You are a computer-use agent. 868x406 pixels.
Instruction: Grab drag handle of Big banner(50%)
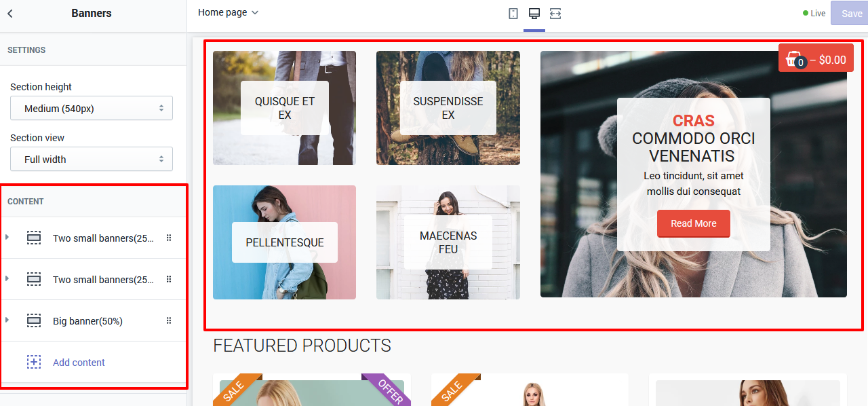point(169,320)
